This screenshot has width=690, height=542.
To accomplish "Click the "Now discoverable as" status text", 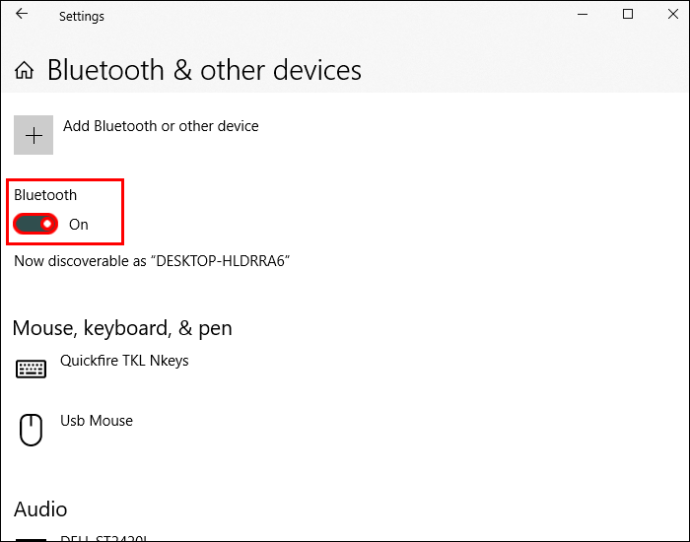I will coord(152,261).
